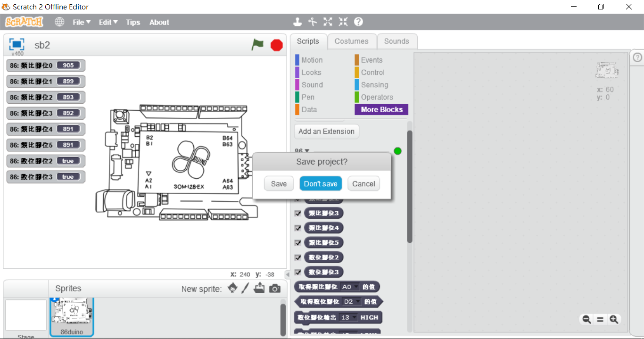Click the blocks palette vertical scrollbar
The image size is (644, 339).
tap(410, 187)
